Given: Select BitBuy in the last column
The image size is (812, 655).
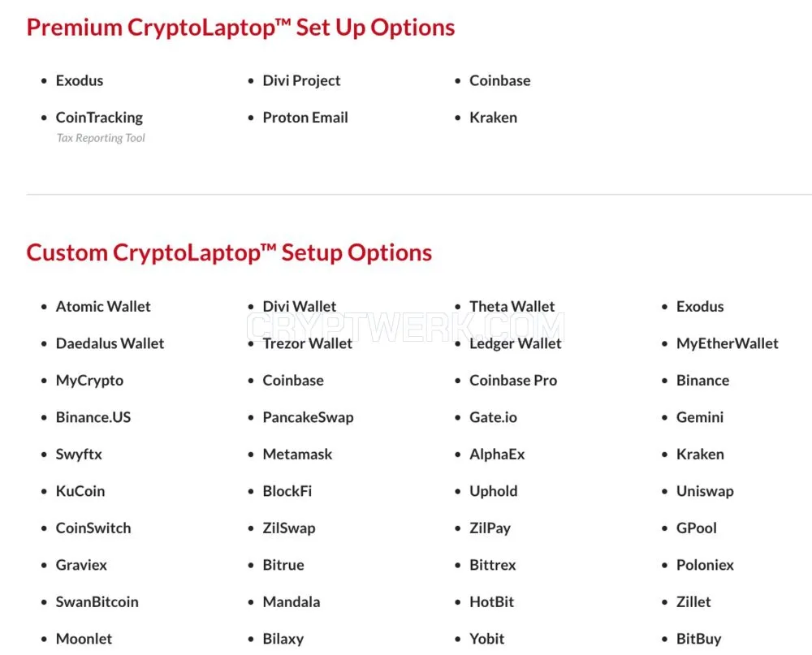Looking at the screenshot, I should 698,639.
